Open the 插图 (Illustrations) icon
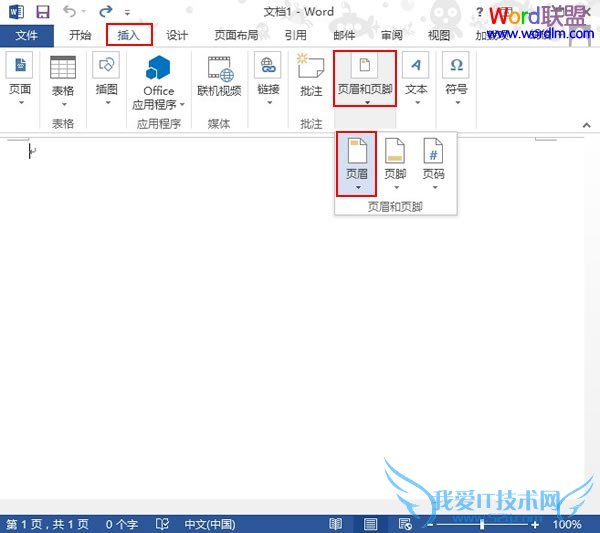Image resolution: width=600 pixels, height=533 pixels. (x=106, y=65)
